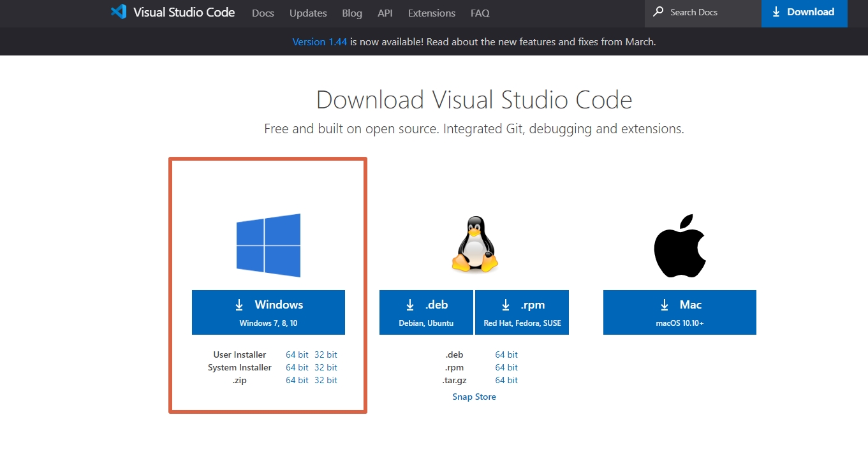Choose .tar.gz 64 bit link
The width and height of the screenshot is (868, 475).
coord(506,380)
